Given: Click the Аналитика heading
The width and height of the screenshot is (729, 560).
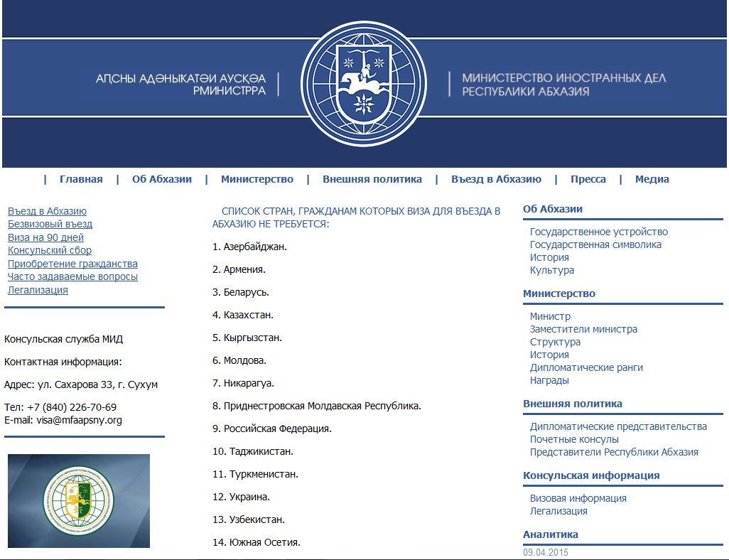Looking at the screenshot, I should [x=551, y=534].
